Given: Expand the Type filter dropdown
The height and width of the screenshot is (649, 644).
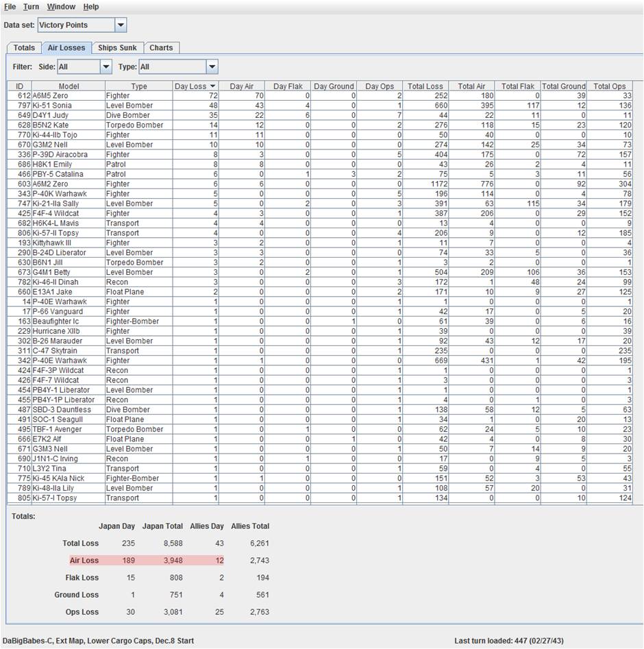Looking at the screenshot, I should coord(212,66).
